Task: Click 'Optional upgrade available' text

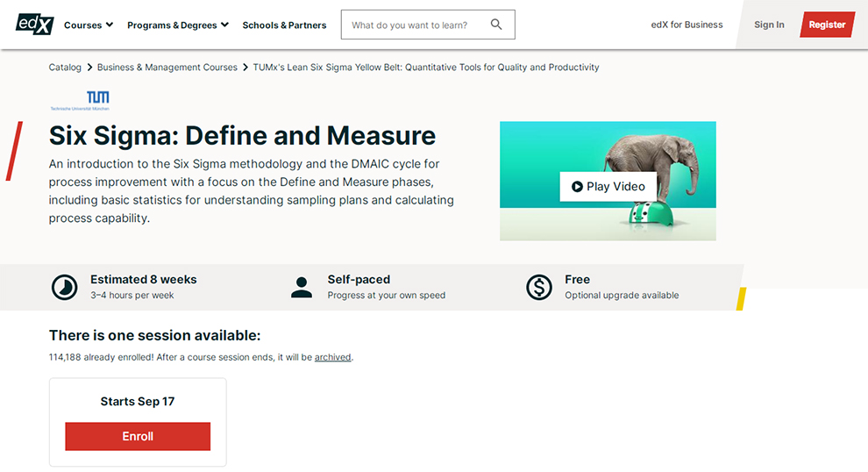Action: coord(622,296)
